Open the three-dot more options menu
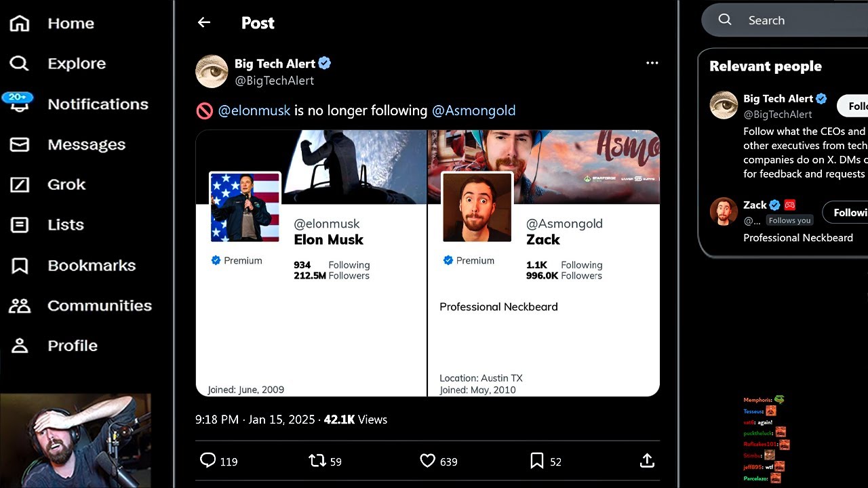This screenshot has height=488, width=868. coord(652,63)
